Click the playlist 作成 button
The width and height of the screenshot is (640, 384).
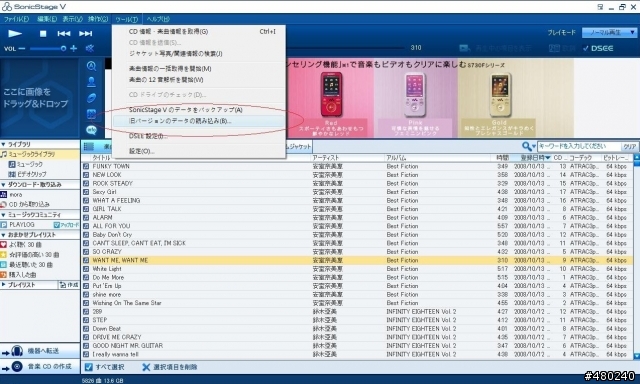coord(69,285)
